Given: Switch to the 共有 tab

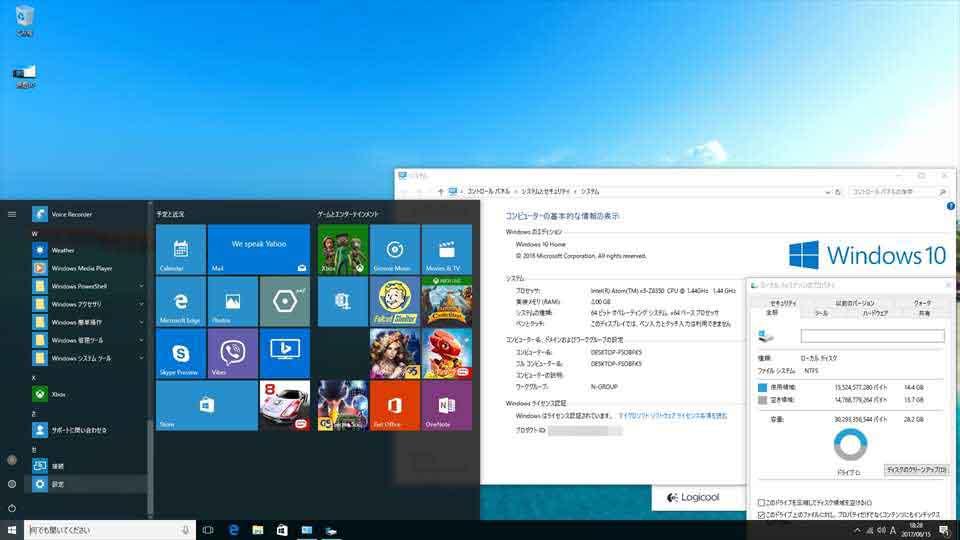Looking at the screenshot, I should coord(924,313).
